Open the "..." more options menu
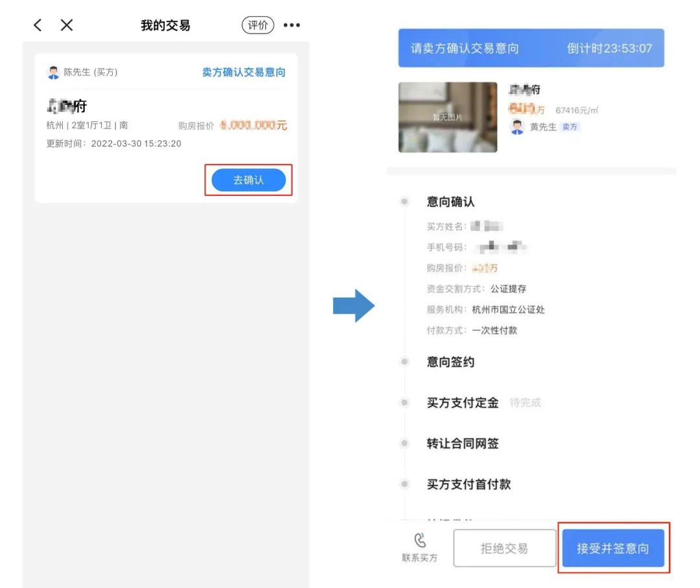The height and width of the screenshot is (588, 700). [x=292, y=25]
